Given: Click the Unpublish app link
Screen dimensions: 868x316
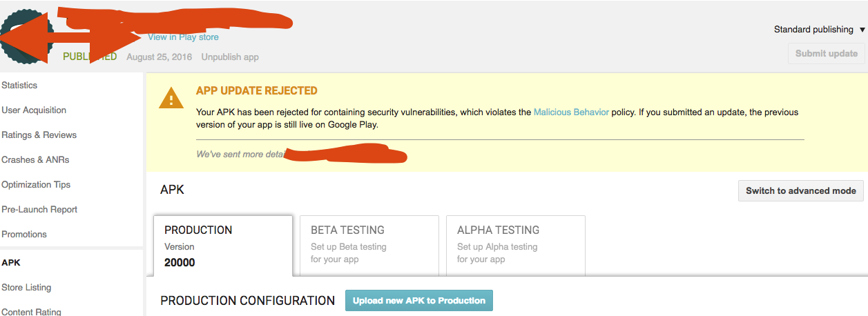Looking at the screenshot, I should click(x=230, y=57).
